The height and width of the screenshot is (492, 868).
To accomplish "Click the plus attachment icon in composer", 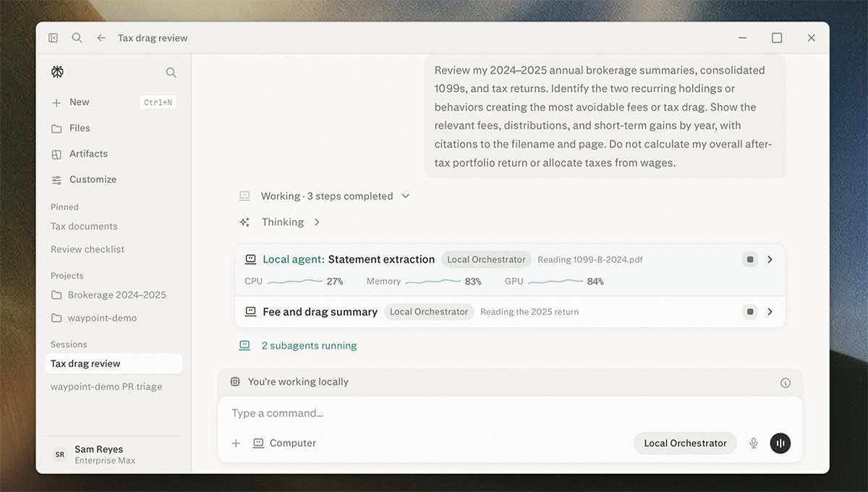I will pos(236,443).
